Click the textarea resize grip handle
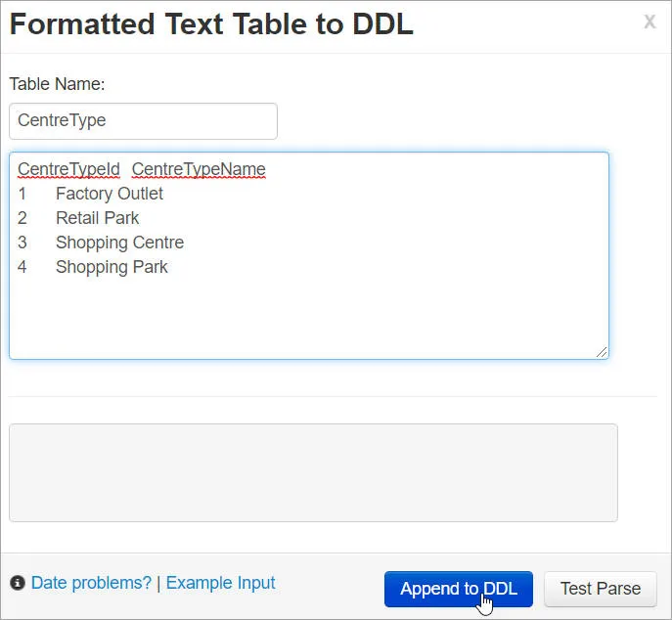Screen dimensions: 672x620 point(602,352)
